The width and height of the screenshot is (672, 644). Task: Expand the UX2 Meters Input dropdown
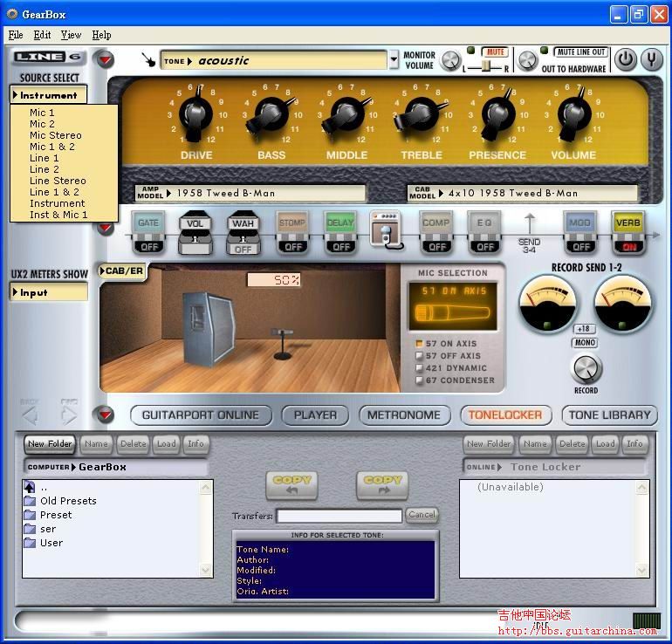pyautogui.click(x=49, y=293)
